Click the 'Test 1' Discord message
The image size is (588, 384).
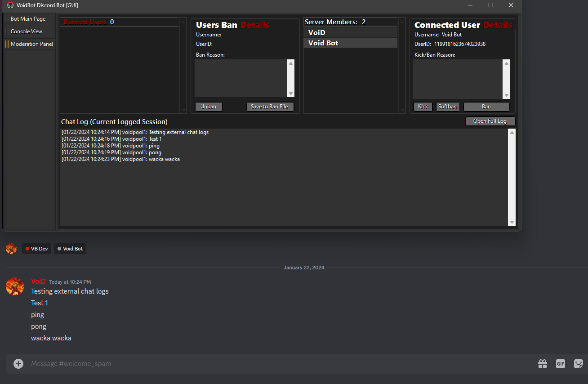click(40, 303)
